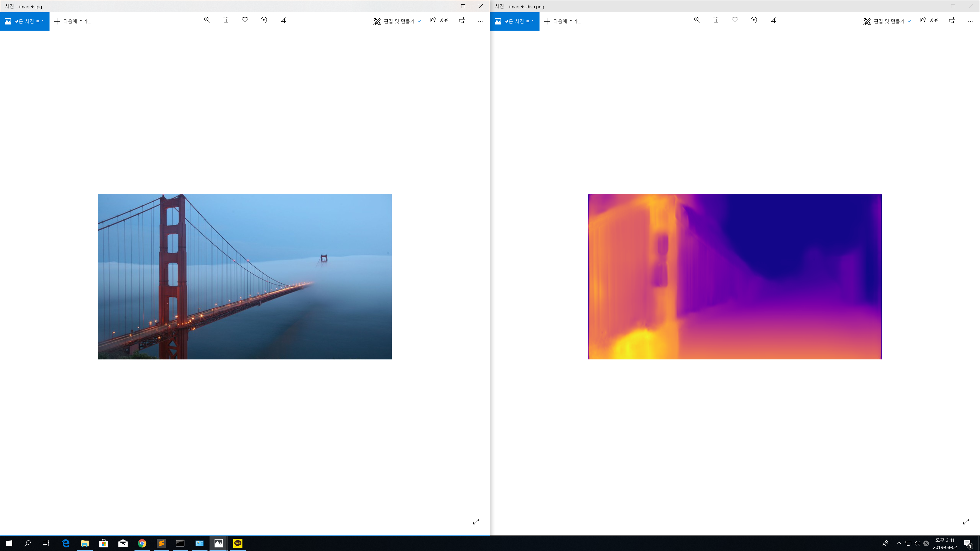Crop the image6_disp.png image
The image size is (980, 551).
coord(773,20)
